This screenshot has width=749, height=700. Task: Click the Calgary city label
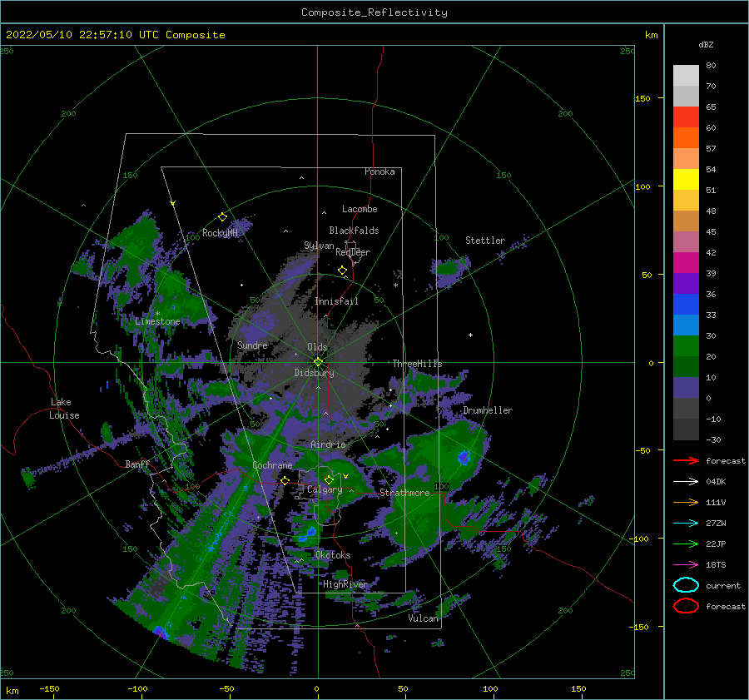325,489
